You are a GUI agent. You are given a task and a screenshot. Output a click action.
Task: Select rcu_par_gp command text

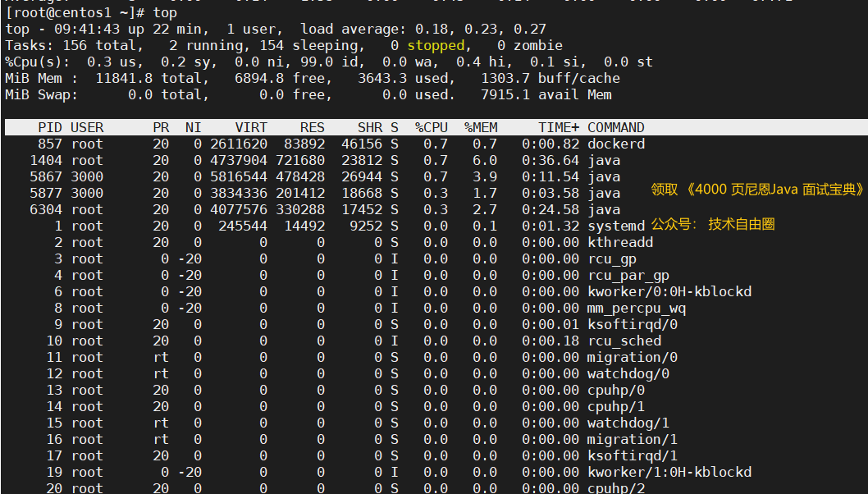click(628, 275)
